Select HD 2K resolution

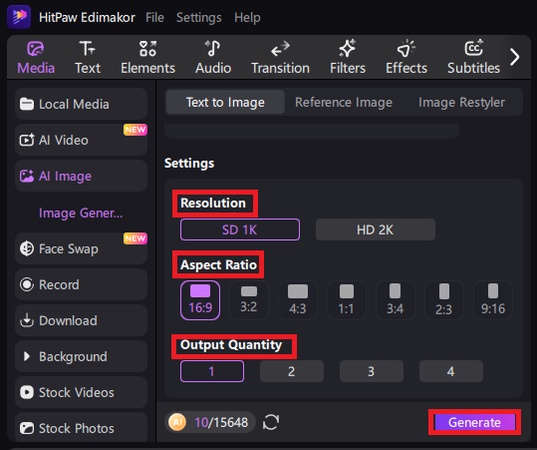tap(375, 230)
